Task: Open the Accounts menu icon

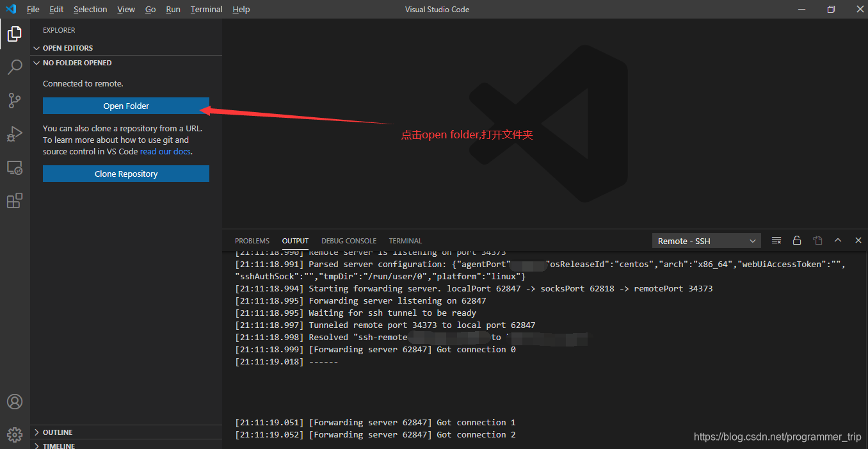Action: [x=15, y=402]
